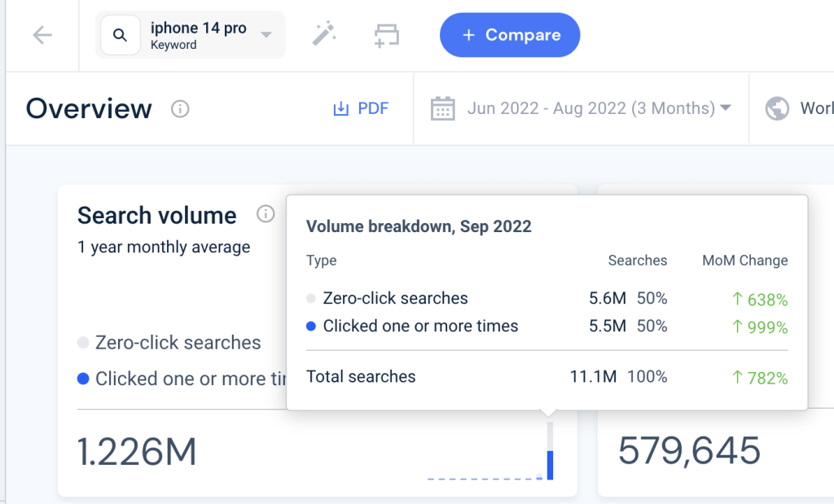This screenshot has width=834, height=504.
Task: Open the Worldwide country selector
Action: (x=798, y=108)
